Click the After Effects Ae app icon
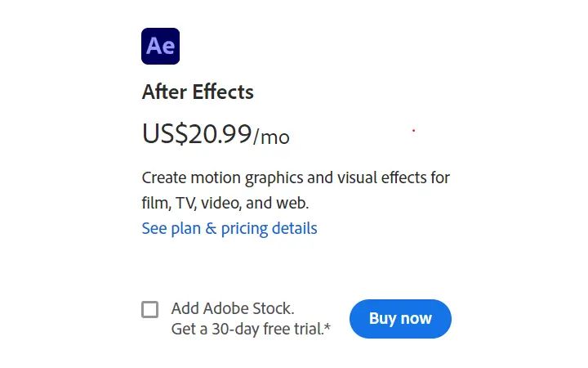Screen dimensions: 588x368 (161, 46)
